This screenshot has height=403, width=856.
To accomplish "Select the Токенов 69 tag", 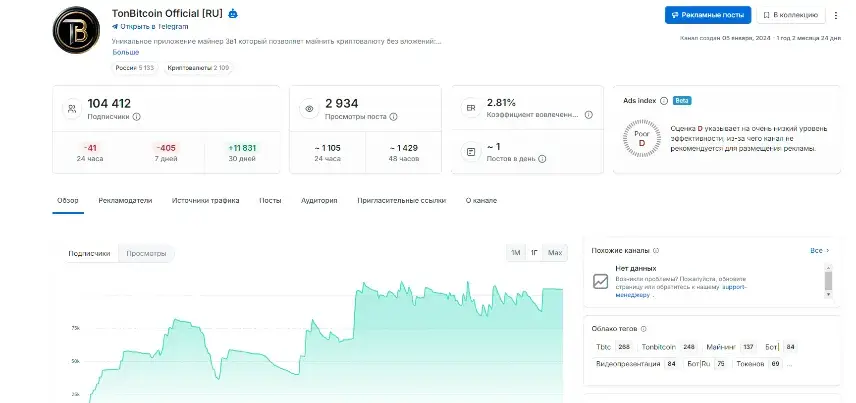I will point(759,364).
